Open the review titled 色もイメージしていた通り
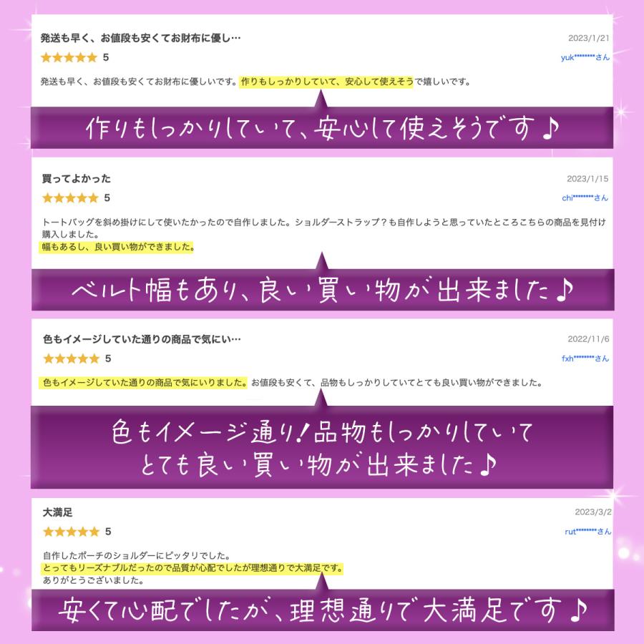Screen dimensions: 644x644 point(142,339)
